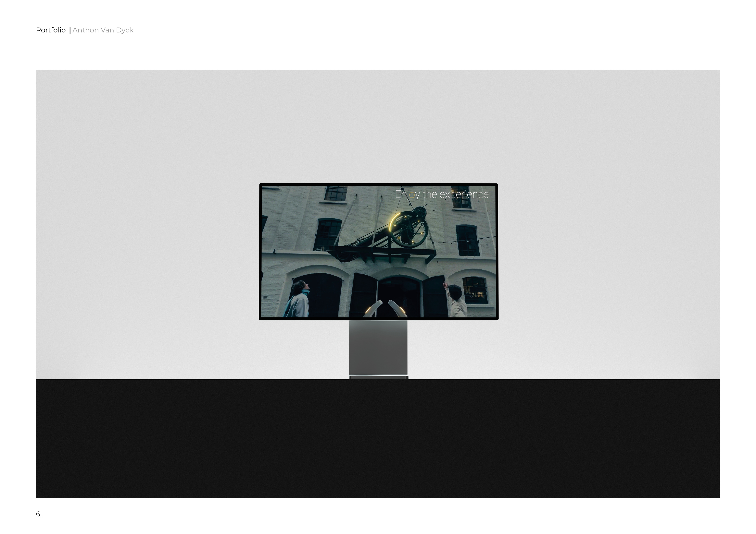This screenshot has height=534, width=756.
Task: Click the grey wall background above monitor
Action: coord(378,125)
